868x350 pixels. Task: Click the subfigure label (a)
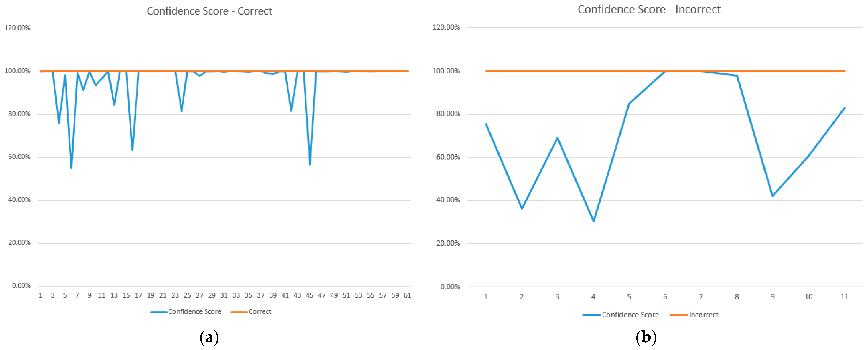coord(209,337)
